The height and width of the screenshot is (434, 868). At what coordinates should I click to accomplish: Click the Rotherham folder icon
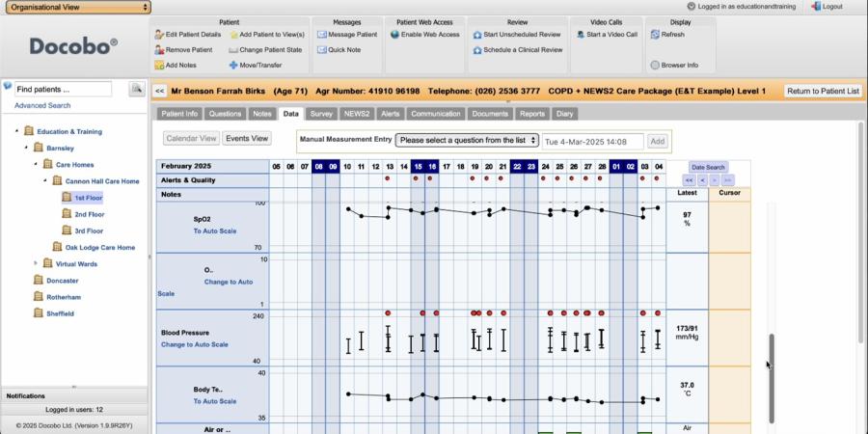(x=39, y=296)
